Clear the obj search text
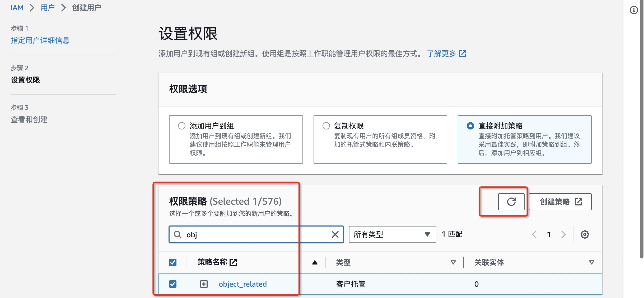This screenshot has height=298, width=644. 335,234
